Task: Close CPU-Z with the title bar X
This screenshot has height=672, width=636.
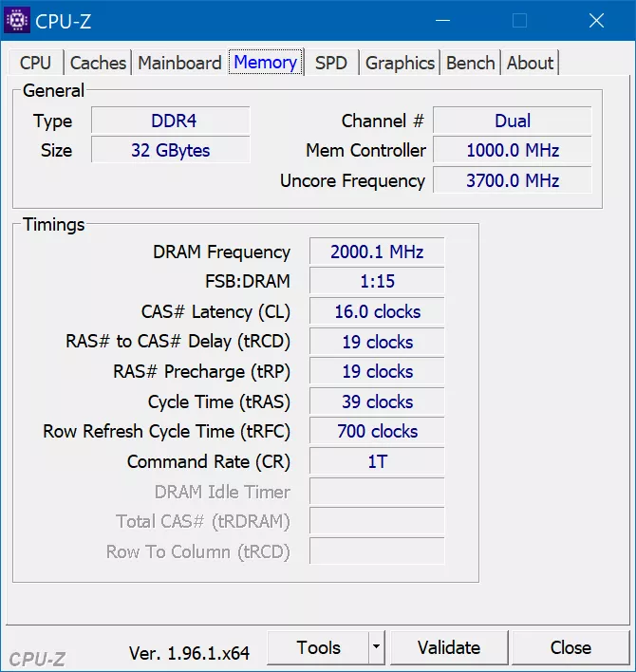Action: coord(596,20)
